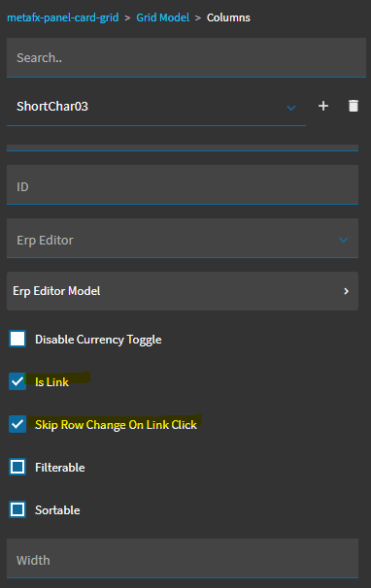The height and width of the screenshot is (588, 371).
Task: Add a new column with plus icon
Action: point(323,106)
